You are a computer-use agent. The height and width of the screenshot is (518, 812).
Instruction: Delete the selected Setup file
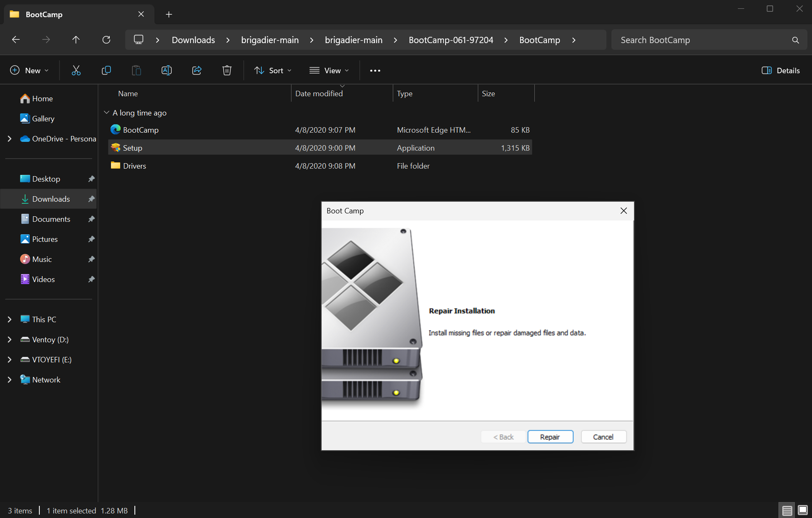pos(227,70)
